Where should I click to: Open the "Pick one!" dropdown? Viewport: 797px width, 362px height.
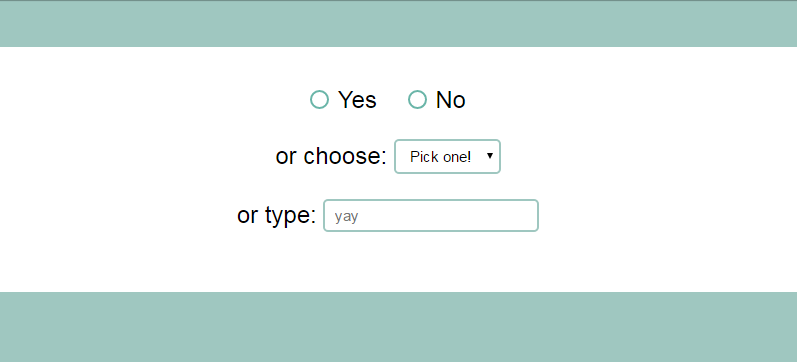447,157
